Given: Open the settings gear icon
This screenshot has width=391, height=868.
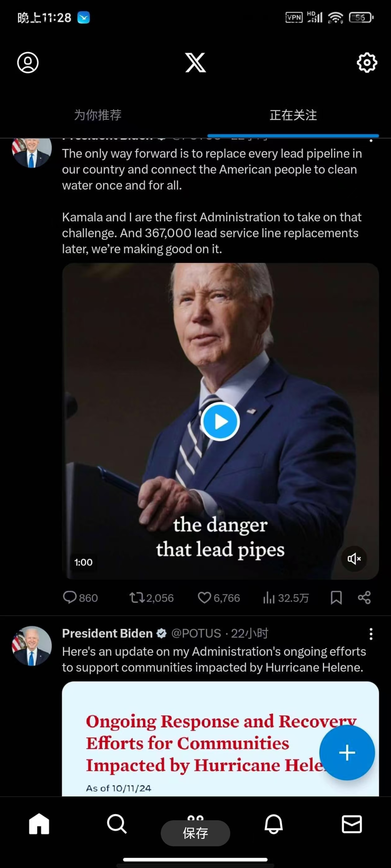Looking at the screenshot, I should (367, 63).
